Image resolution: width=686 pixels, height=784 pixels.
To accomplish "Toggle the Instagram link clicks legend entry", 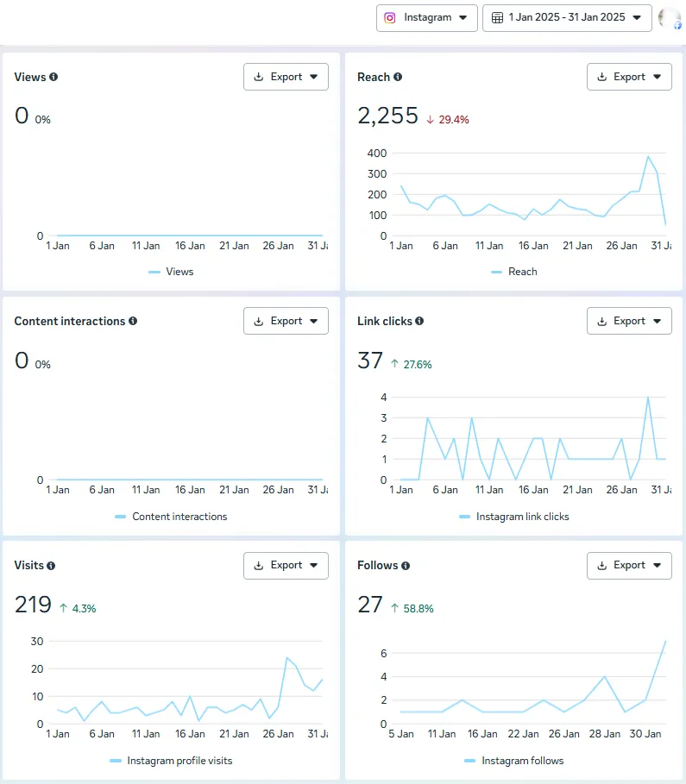I will pyautogui.click(x=514, y=517).
